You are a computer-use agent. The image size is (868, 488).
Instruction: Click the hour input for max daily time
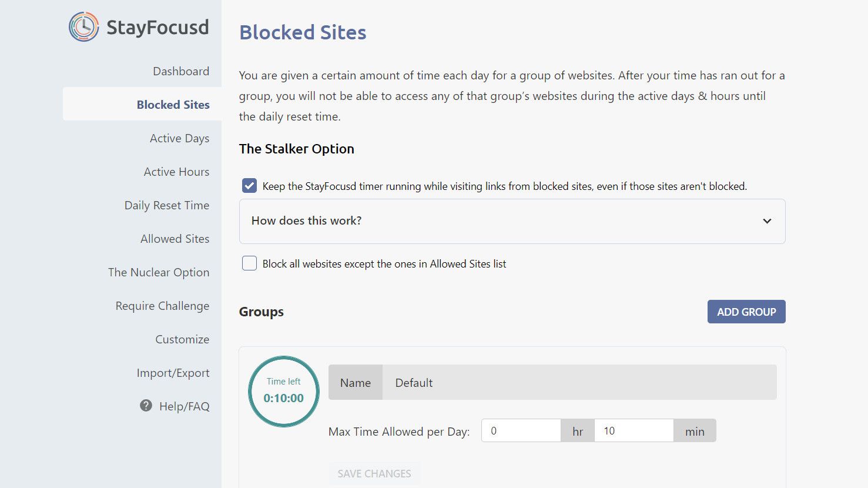521,430
